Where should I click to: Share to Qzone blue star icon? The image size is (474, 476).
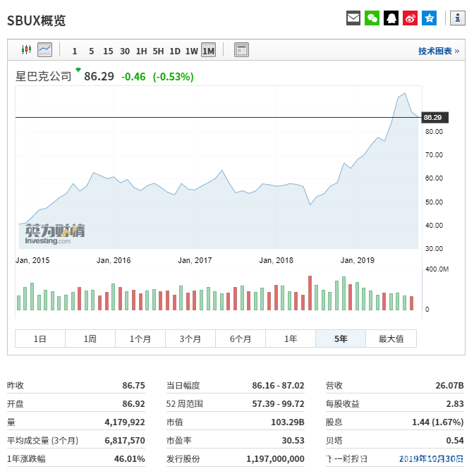click(x=429, y=18)
